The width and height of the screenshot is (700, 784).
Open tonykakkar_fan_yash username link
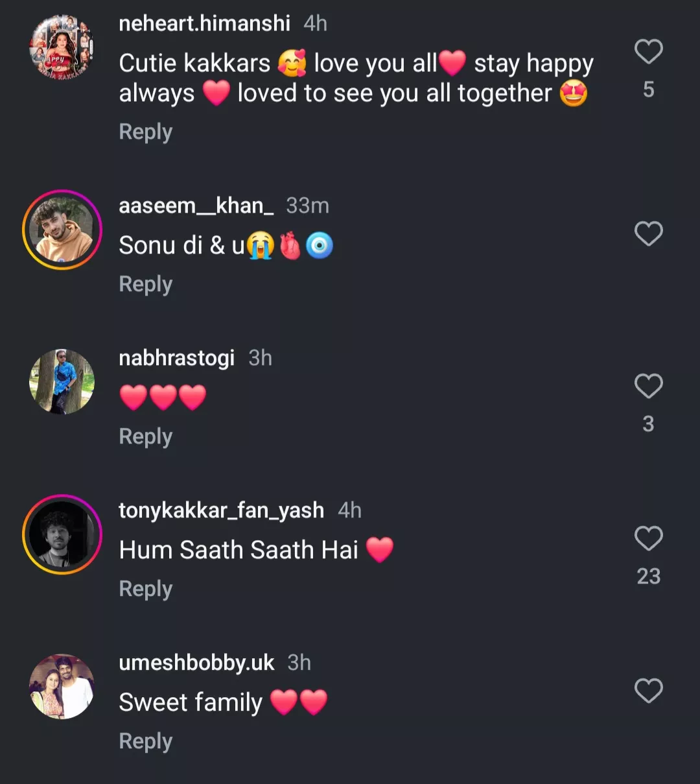(x=221, y=510)
